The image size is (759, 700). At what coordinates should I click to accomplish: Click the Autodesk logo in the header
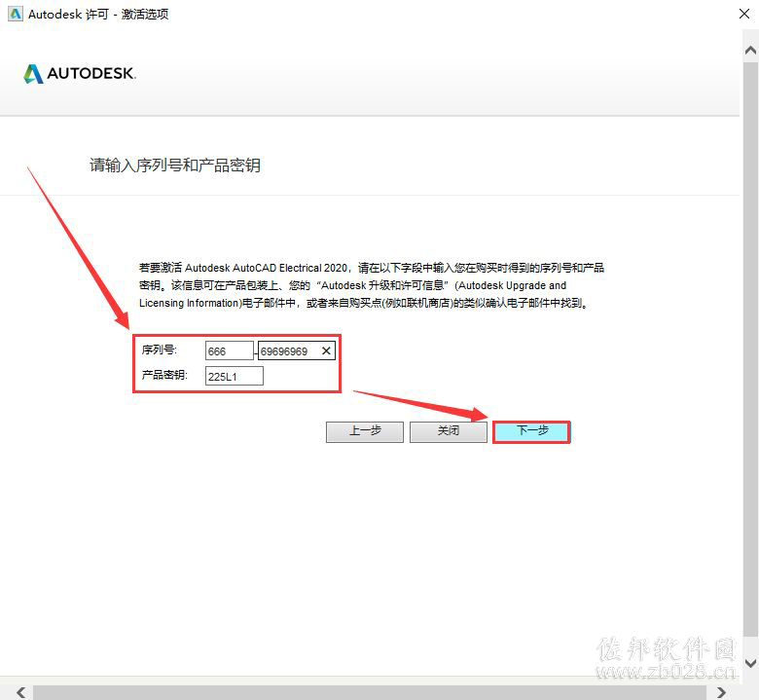pos(80,74)
